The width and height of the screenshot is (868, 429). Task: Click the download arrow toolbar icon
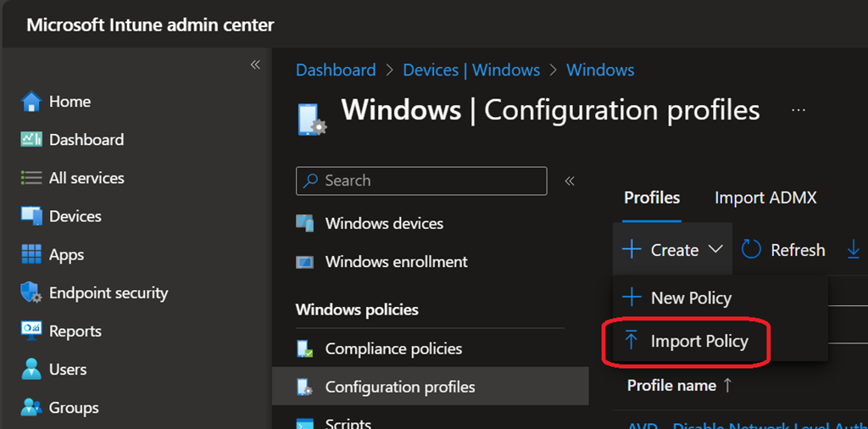(x=854, y=250)
